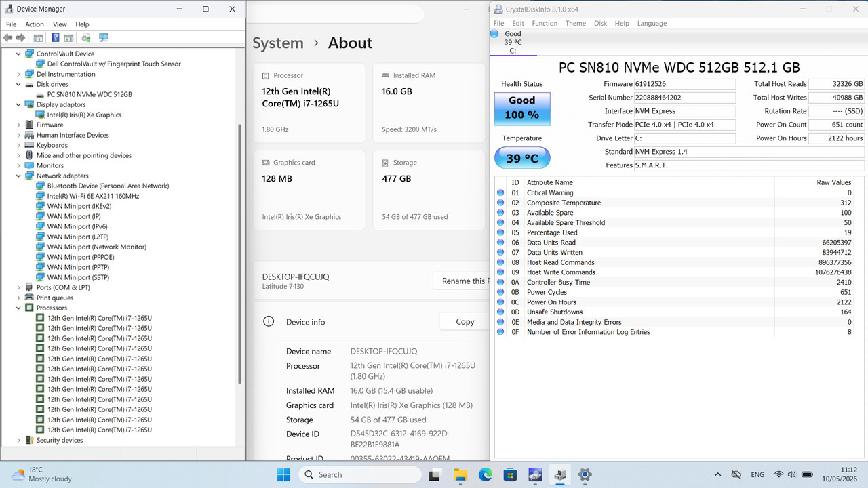Launch Microsoft Edge from the taskbar
The image size is (868, 488).
point(486,474)
